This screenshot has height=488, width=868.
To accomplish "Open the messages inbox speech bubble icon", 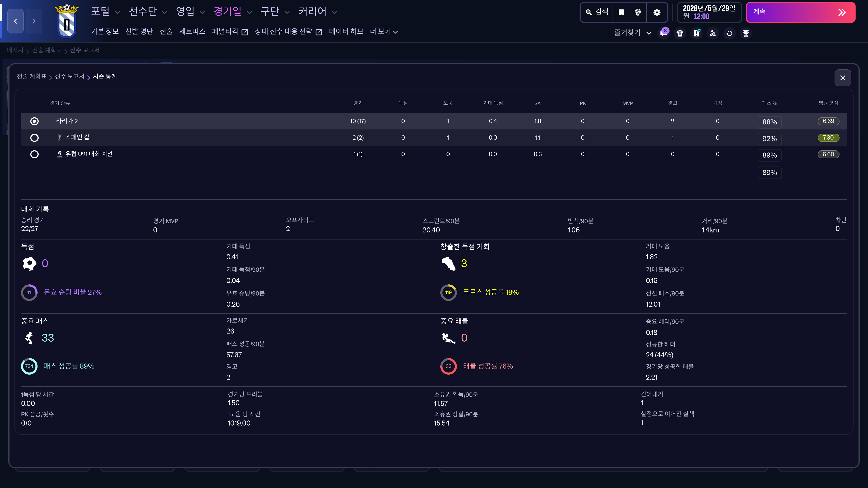I will (x=663, y=33).
